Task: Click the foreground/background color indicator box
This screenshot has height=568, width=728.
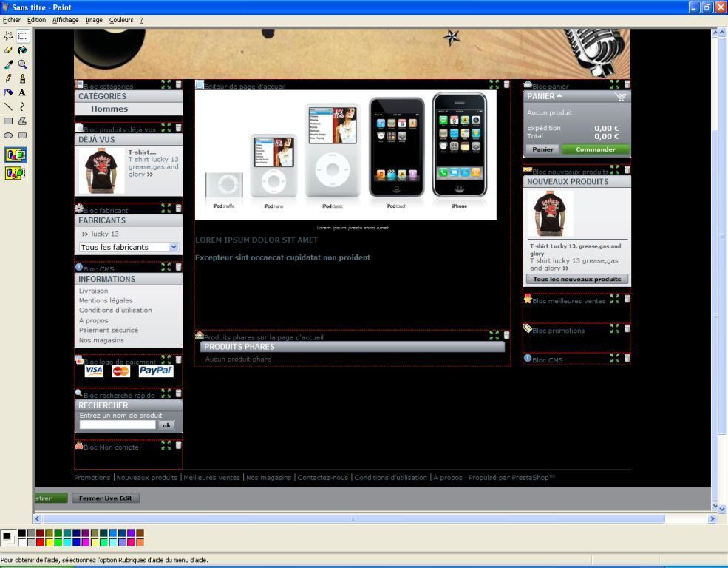Action: [8, 538]
